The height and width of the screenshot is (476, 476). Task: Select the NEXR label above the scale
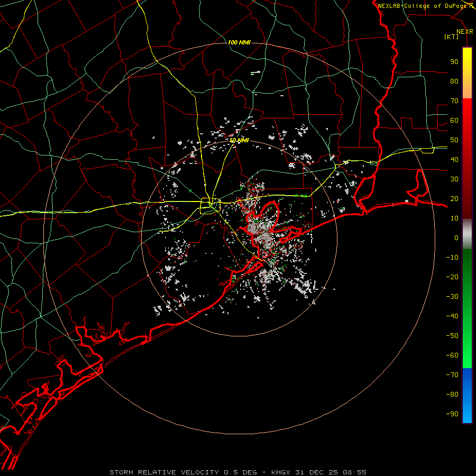[x=465, y=32]
